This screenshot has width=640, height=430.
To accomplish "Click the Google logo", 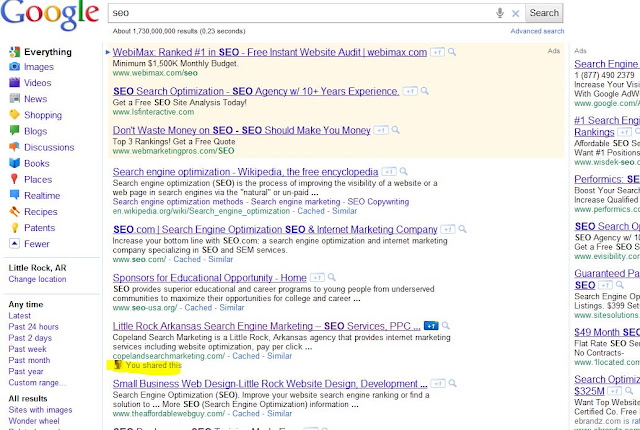I will (49, 15).
